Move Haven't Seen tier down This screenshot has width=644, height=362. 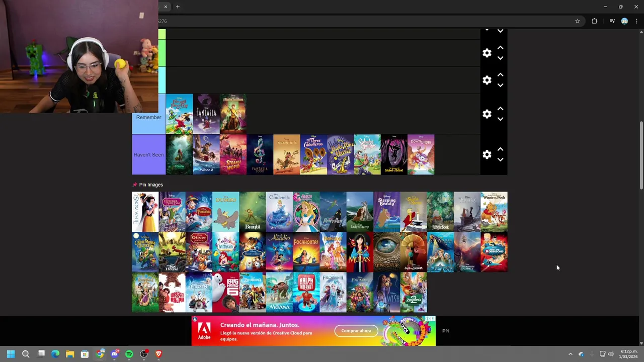pyautogui.click(x=500, y=159)
